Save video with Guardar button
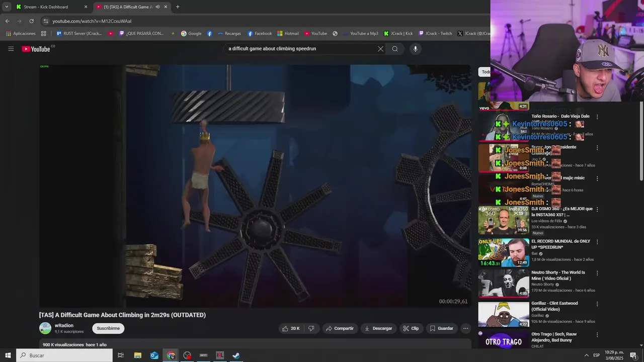The height and width of the screenshot is (362, 644). [x=441, y=328]
